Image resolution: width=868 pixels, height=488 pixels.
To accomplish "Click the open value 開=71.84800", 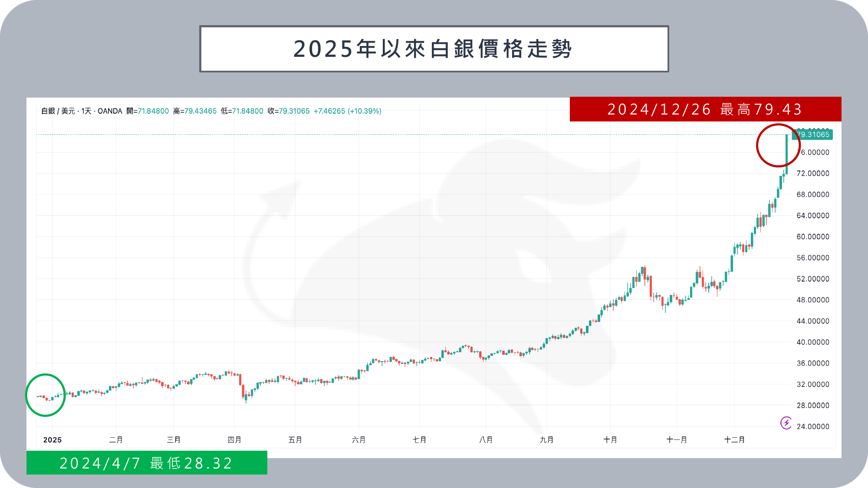I will pos(148,111).
